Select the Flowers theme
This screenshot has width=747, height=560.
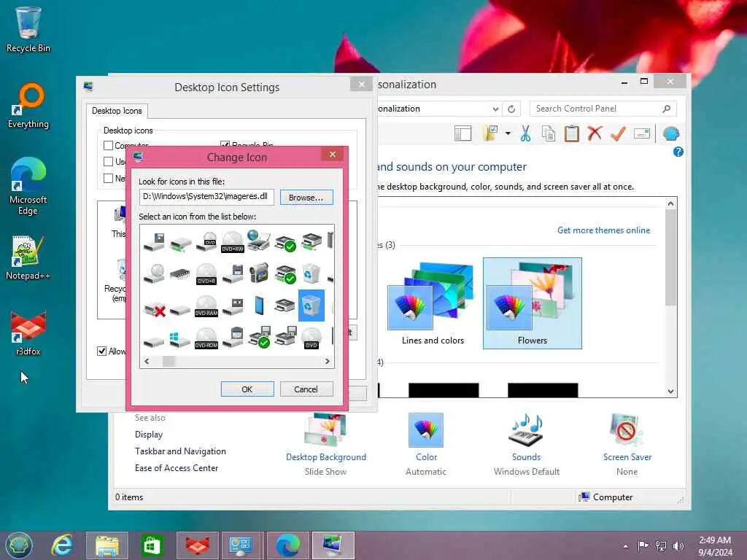pyautogui.click(x=532, y=303)
